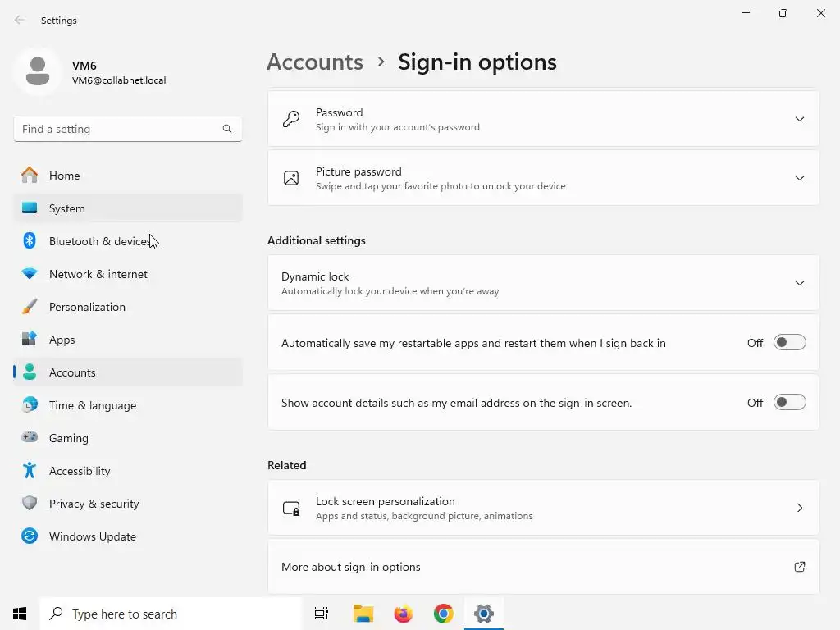Click the Settings gear on the taskbar

click(484, 614)
